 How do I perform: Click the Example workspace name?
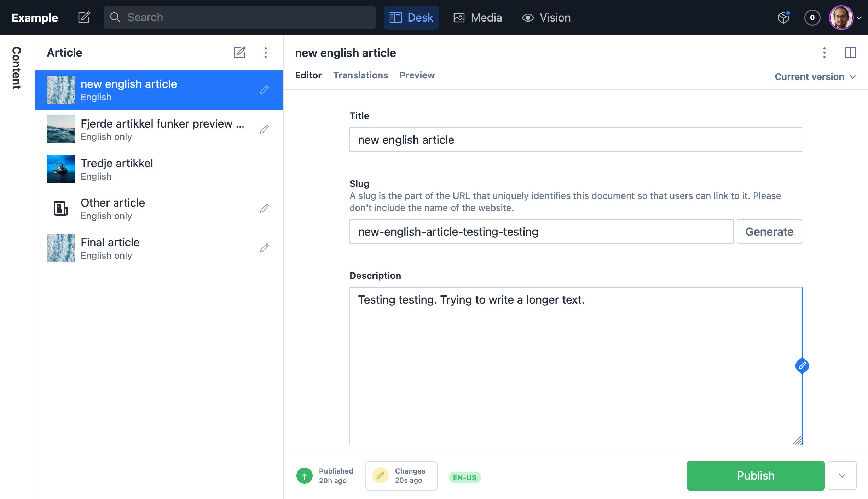click(x=35, y=18)
